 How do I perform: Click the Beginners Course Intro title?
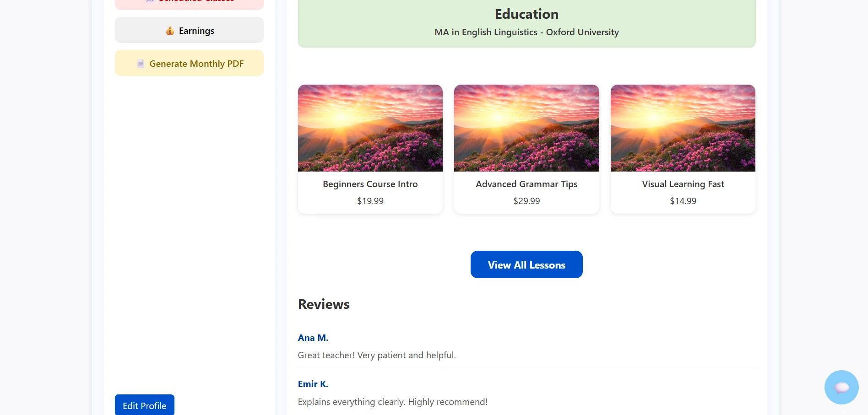click(370, 184)
